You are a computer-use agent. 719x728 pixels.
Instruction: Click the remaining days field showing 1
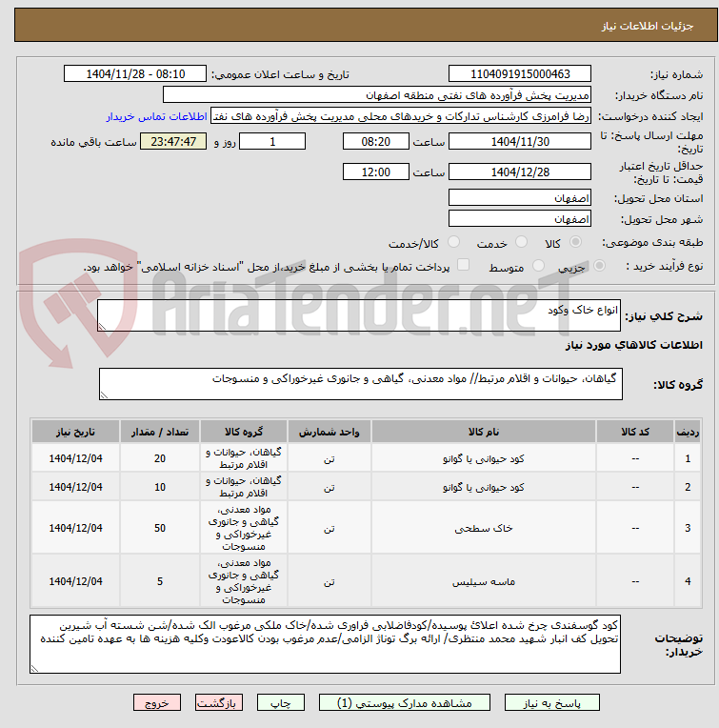point(272,142)
